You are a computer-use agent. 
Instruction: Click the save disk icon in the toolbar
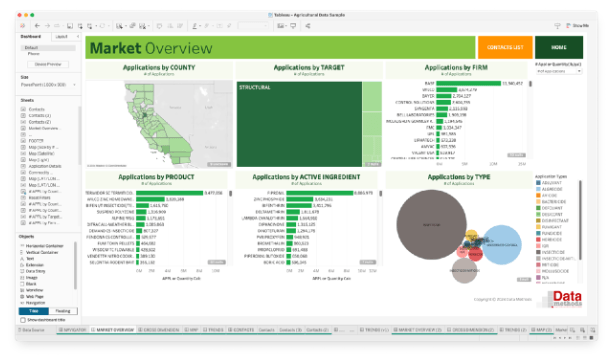tap(70, 26)
